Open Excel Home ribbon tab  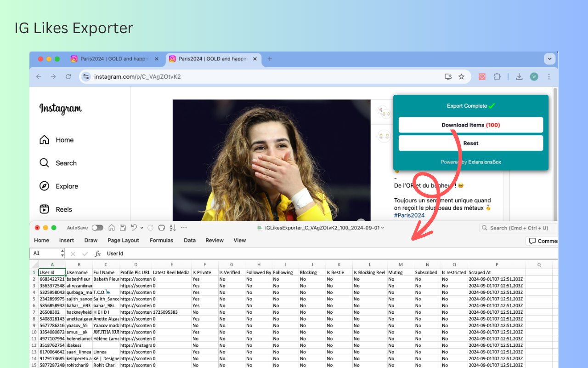tap(41, 240)
